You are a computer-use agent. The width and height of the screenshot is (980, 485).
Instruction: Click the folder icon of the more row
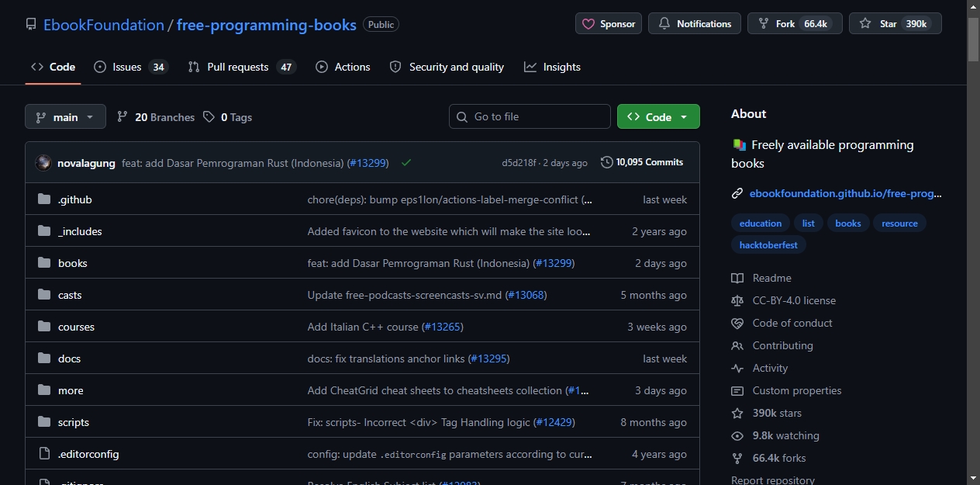click(44, 390)
